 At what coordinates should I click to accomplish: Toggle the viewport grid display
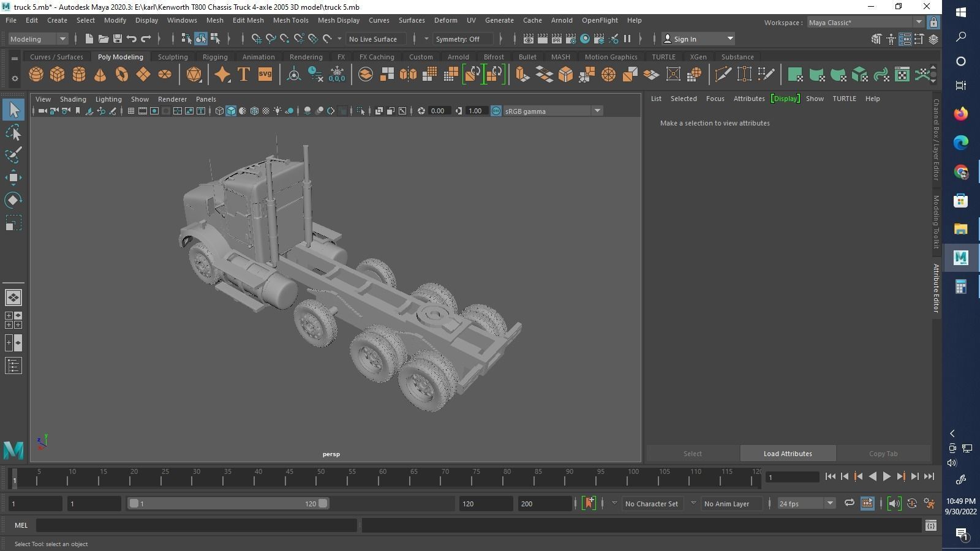click(x=130, y=111)
